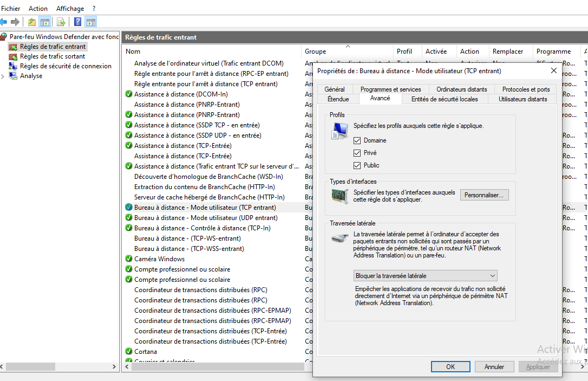Select rule Bureau à distance - (TCP-WS-entrant)

click(187, 238)
